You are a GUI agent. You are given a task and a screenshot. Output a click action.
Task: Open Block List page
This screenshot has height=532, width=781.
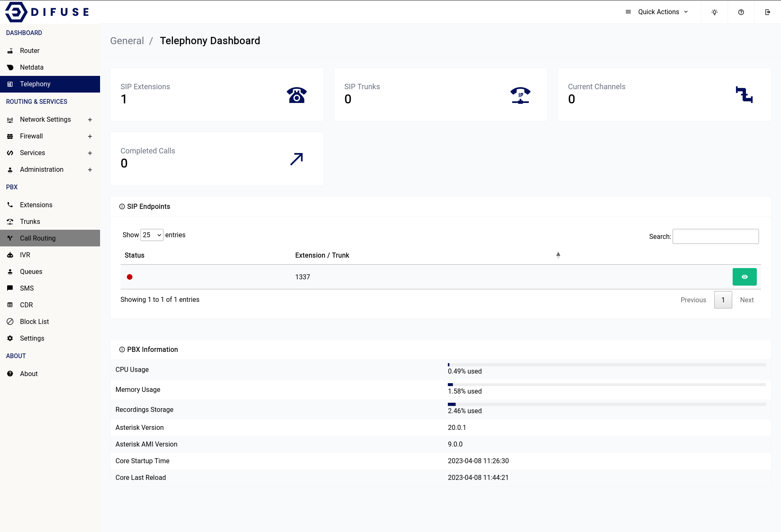tap(50, 321)
